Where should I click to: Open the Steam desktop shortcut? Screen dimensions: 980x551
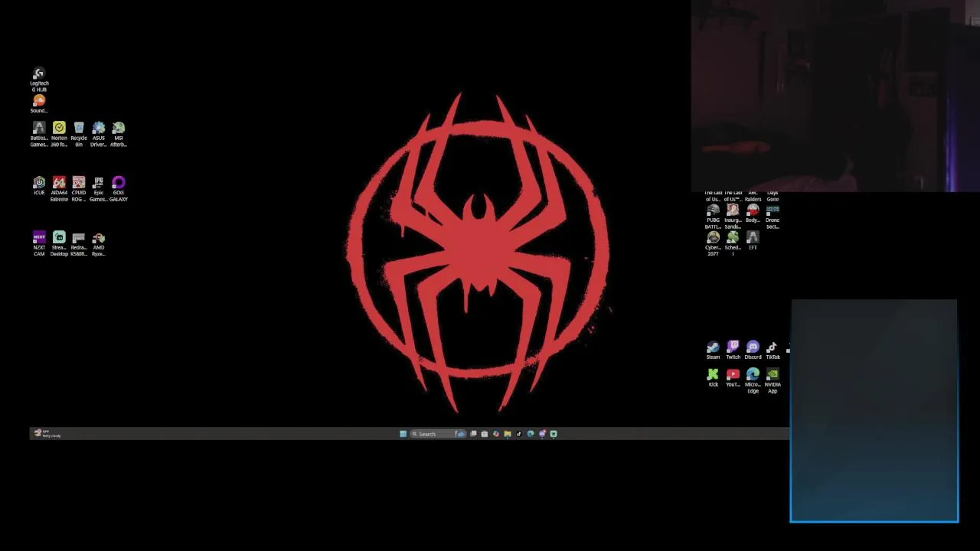pyautogui.click(x=713, y=350)
